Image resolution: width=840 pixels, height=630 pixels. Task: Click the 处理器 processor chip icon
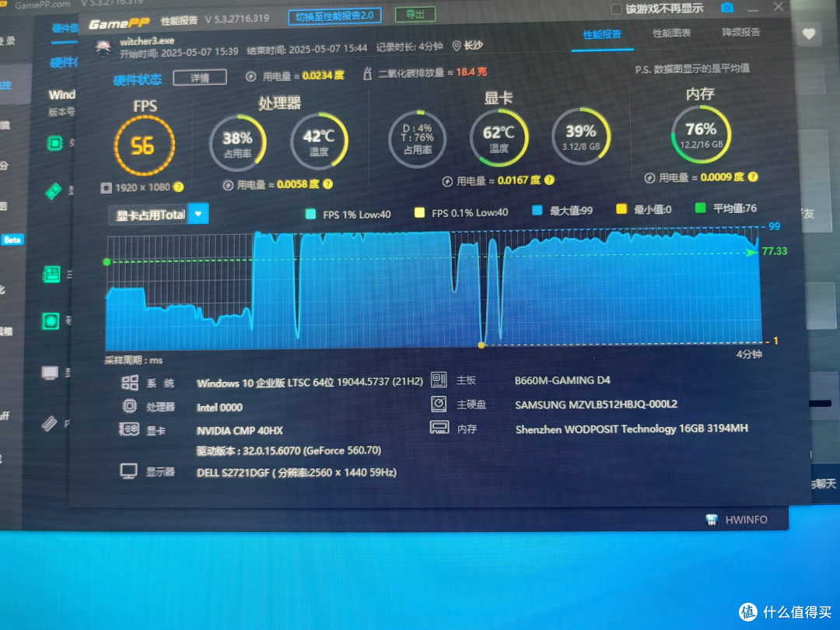pos(130,406)
